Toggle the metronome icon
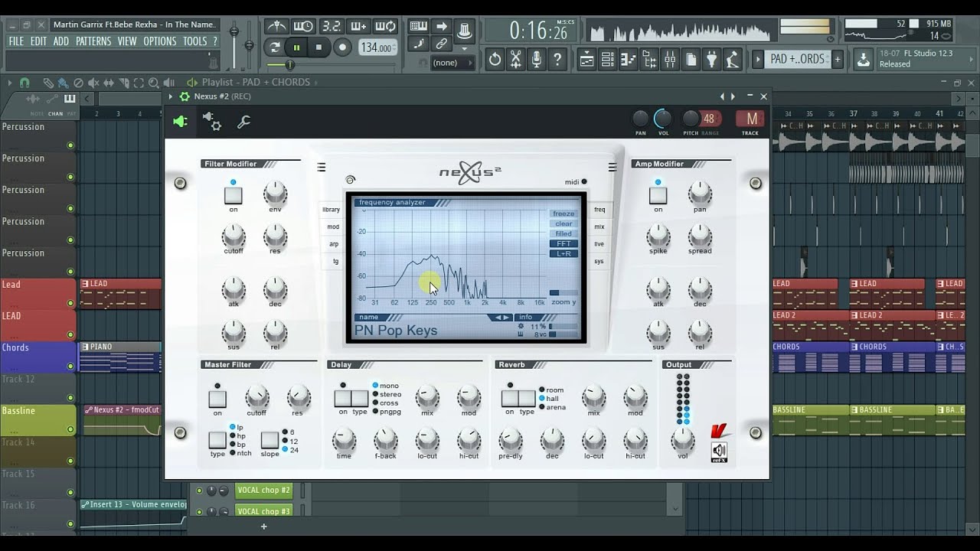This screenshot has height=551, width=980. click(276, 26)
